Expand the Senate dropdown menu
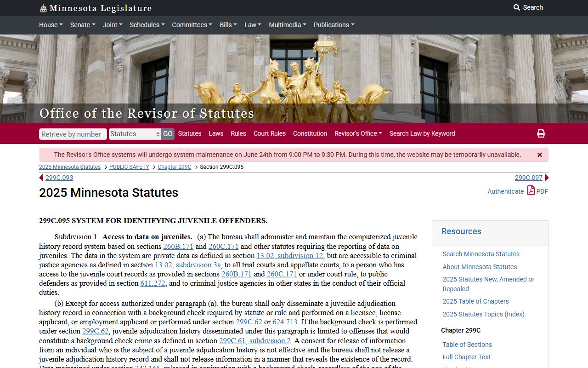Viewport: 588px width, 368px height. (83, 25)
